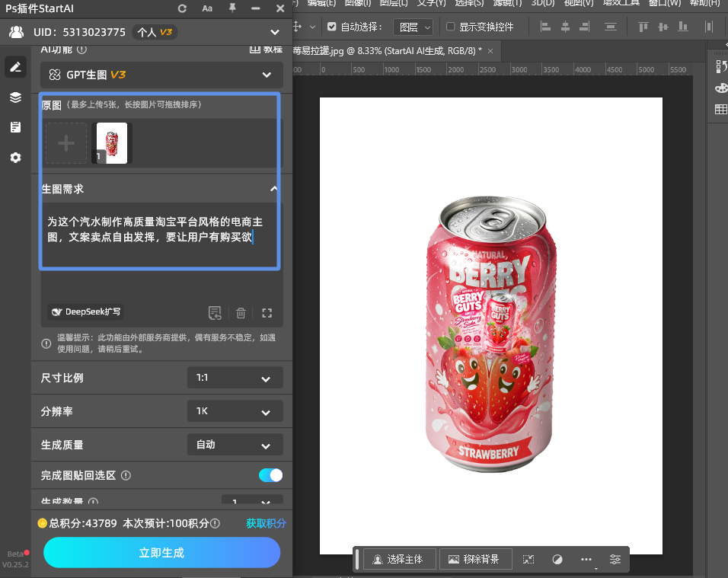Click the strawberry soda can on canvas

(490, 334)
